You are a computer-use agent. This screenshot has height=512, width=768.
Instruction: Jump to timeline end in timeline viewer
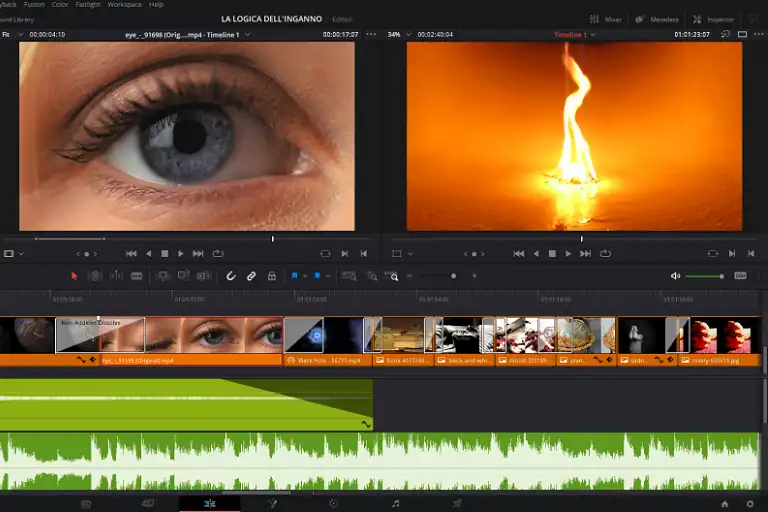[x=585, y=254]
